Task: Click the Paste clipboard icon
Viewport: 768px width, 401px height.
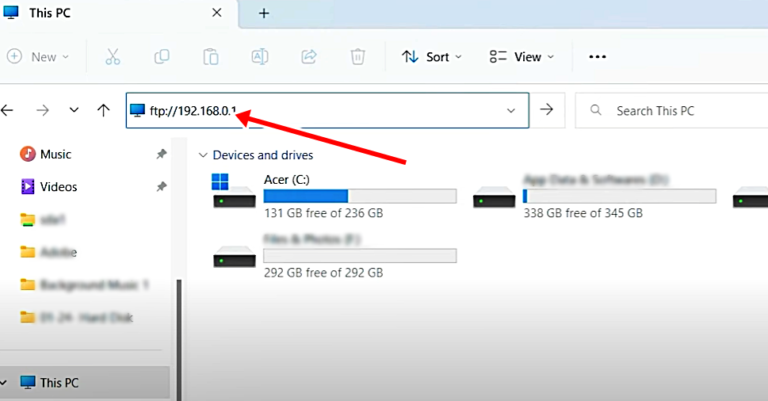Action: [211, 57]
